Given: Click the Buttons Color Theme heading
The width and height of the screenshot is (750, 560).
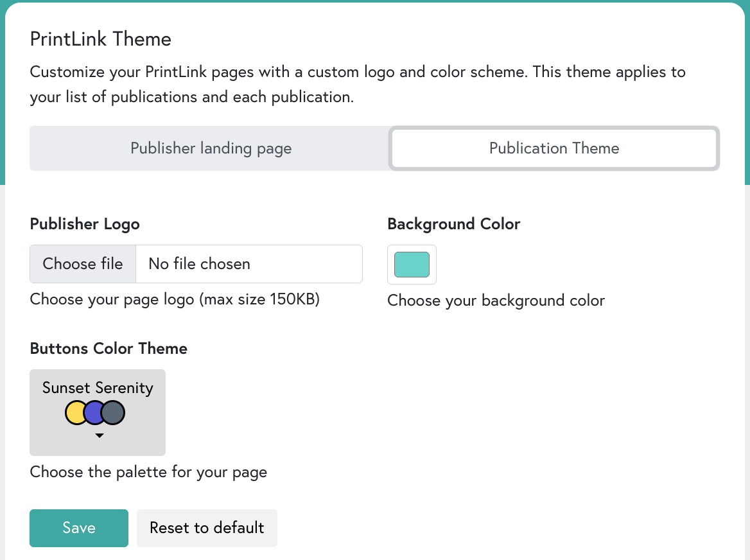Looking at the screenshot, I should [109, 349].
